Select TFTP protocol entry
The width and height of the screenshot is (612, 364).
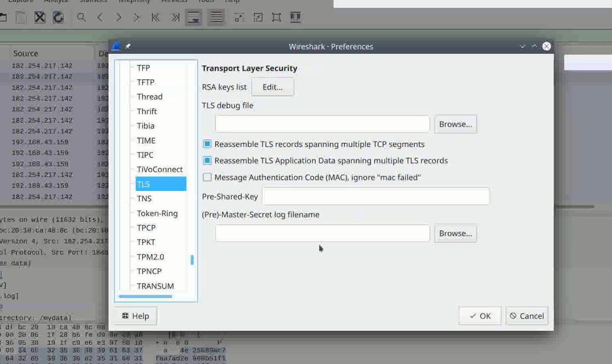146,82
